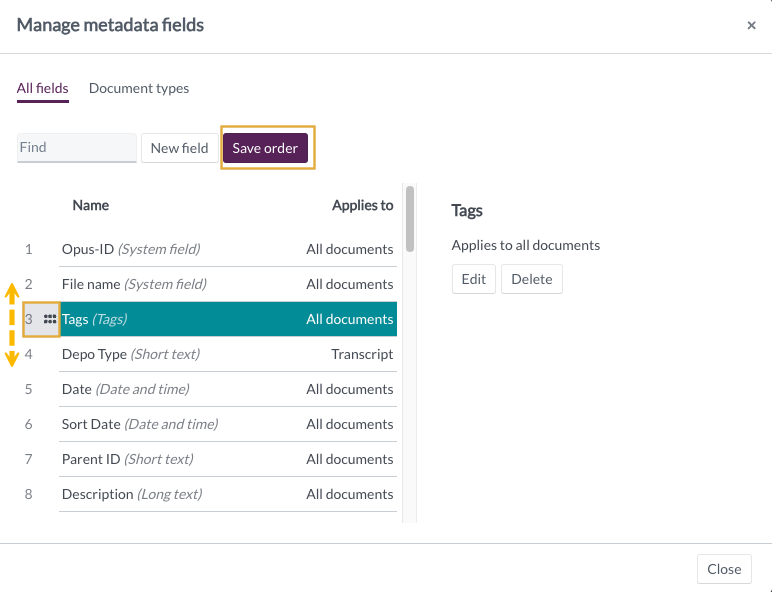Click the Close button at bottom
The height and width of the screenshot is (592, 772).
[x=724, y=569]
